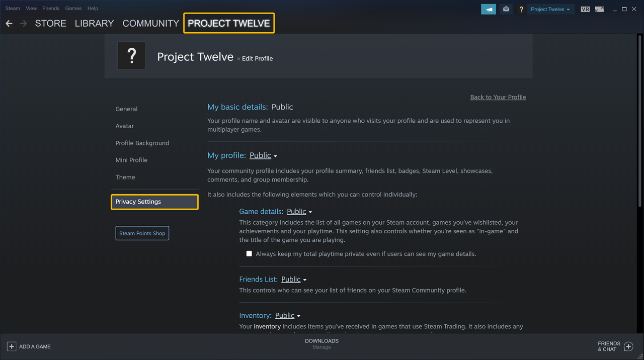Open the Games menu
This screenshot has height=360, width=644.
(73, 9)
